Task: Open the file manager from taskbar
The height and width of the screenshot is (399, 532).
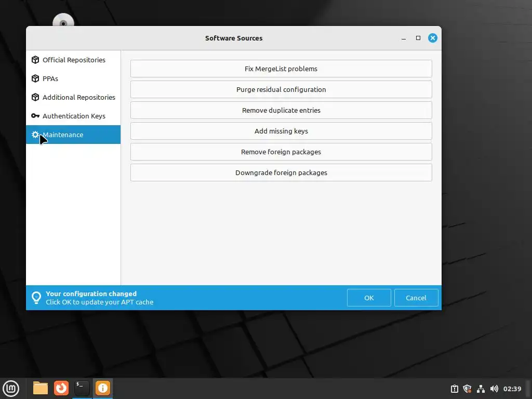Action: [x=41, y=388]
